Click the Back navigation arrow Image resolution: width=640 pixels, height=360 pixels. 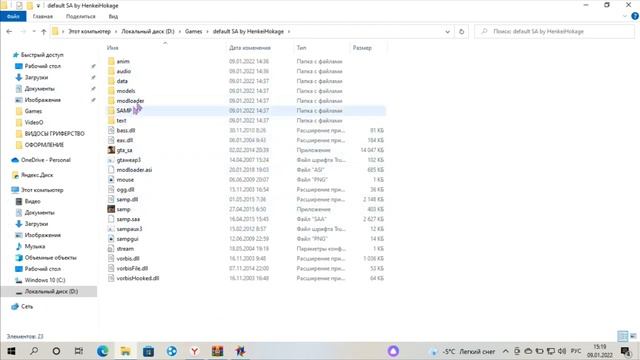(x=9, y=31)
